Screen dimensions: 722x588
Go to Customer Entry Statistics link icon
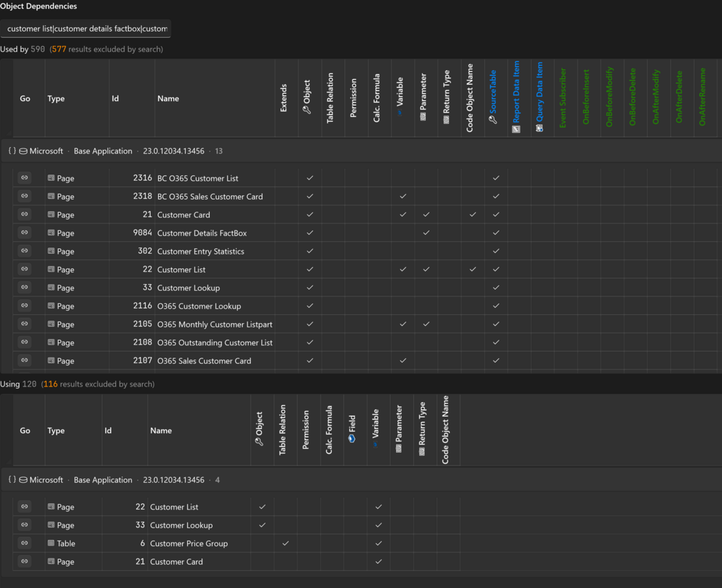point(24,251)
